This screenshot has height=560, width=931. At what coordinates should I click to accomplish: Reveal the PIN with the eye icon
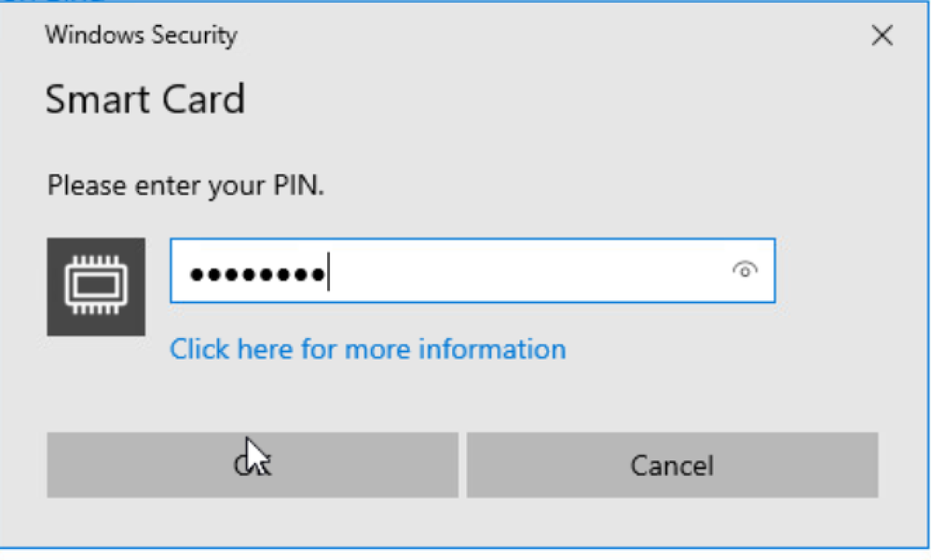click(x=745, y=270)
